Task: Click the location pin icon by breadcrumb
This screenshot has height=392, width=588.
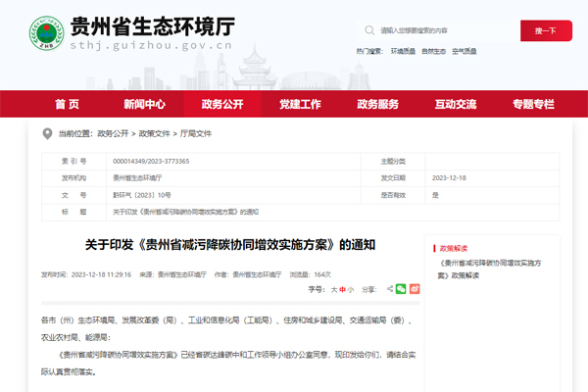Action: click(46, 133)
